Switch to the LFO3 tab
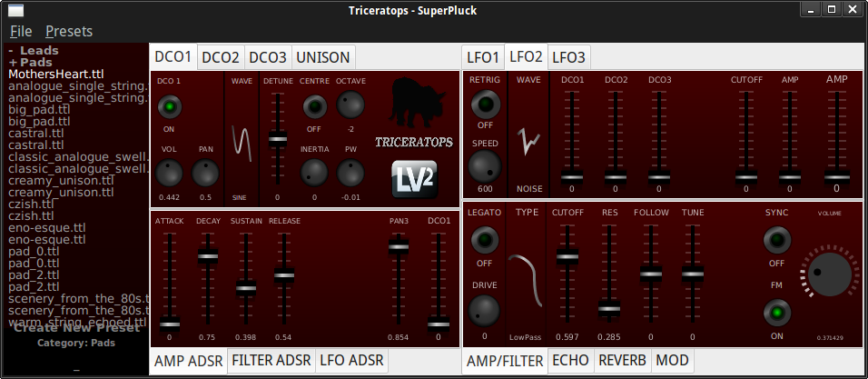This screenshot has height=379, width=868. [568, 57]
